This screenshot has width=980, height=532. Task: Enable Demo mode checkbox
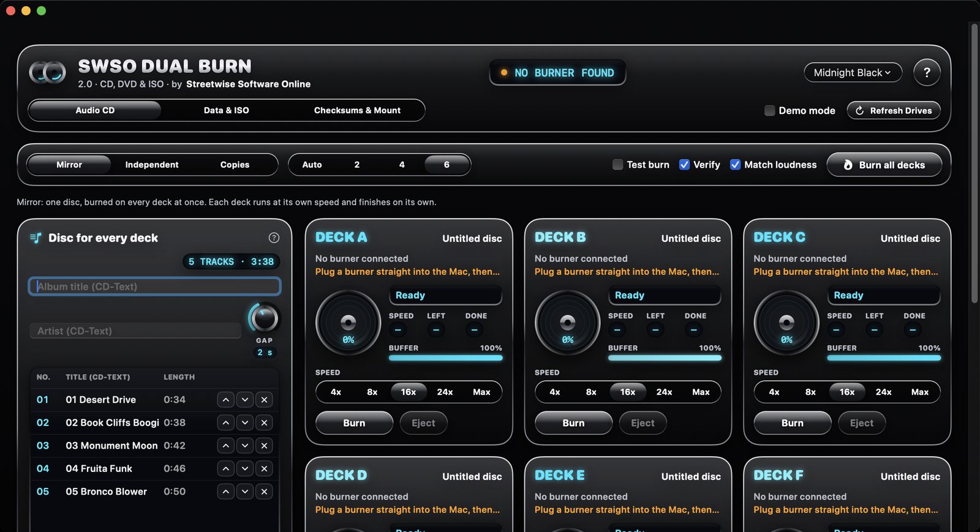click(770, 111)
